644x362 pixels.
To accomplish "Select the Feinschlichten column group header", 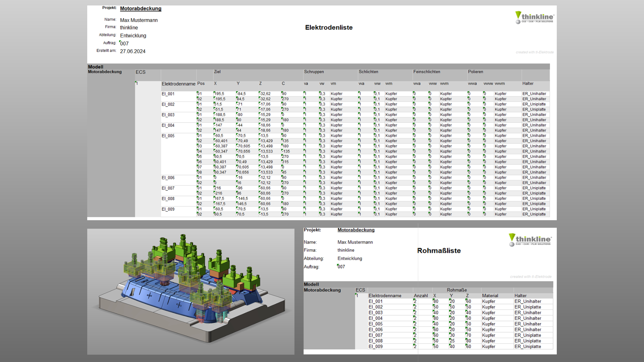I will tap(427, 72).
